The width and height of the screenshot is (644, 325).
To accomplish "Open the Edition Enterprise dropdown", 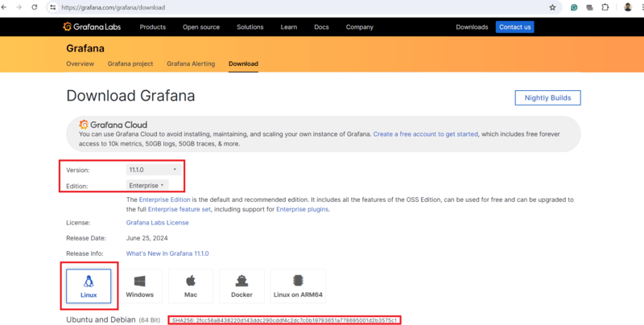I will click(147, 186).
